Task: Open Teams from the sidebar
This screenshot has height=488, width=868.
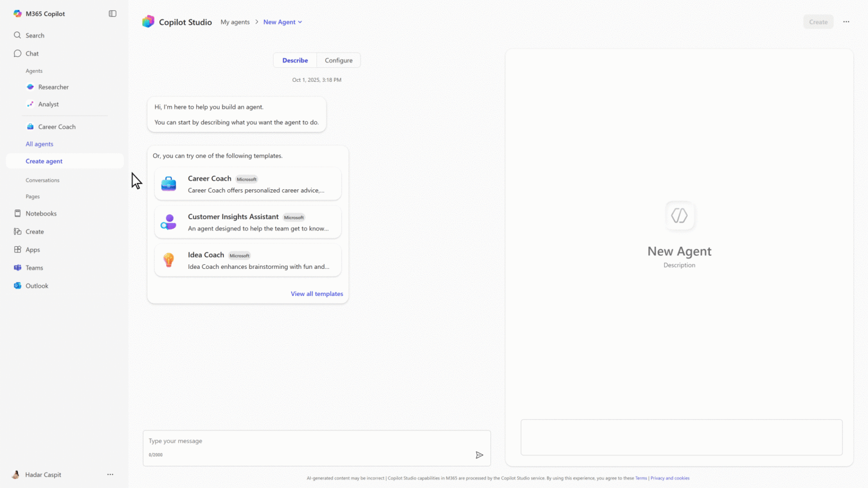Action: point(34,267)
